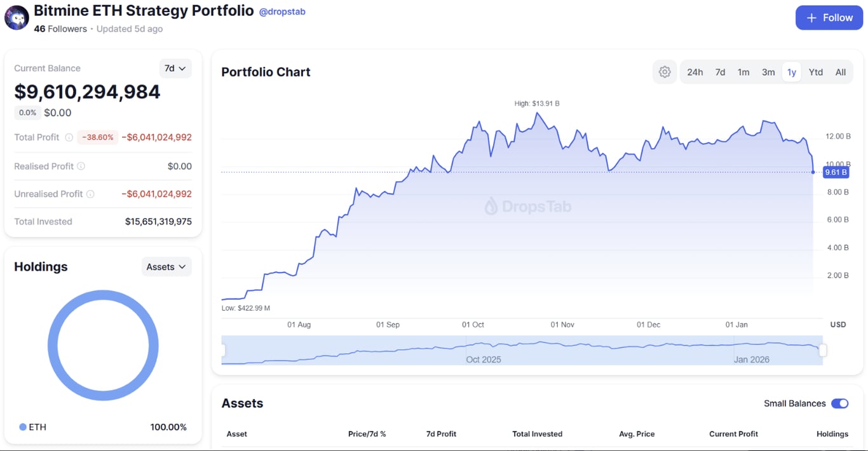This screenshot has width=868, height=451.
Task: Select the 24h time range
Action: point(695,72)
